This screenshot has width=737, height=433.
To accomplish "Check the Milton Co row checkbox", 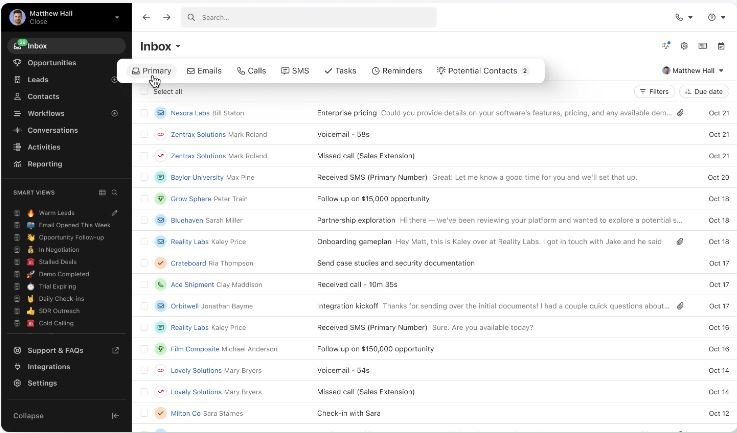I will 144,413.
